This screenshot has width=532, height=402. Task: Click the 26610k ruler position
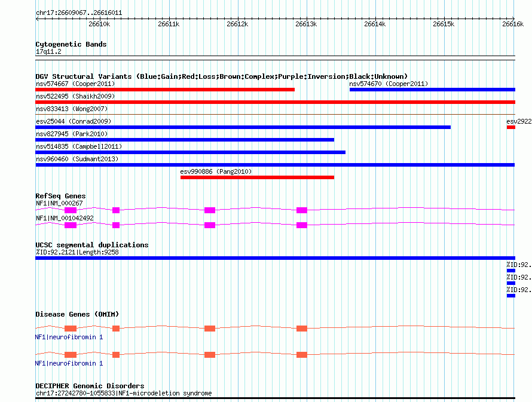pos(99,24)
